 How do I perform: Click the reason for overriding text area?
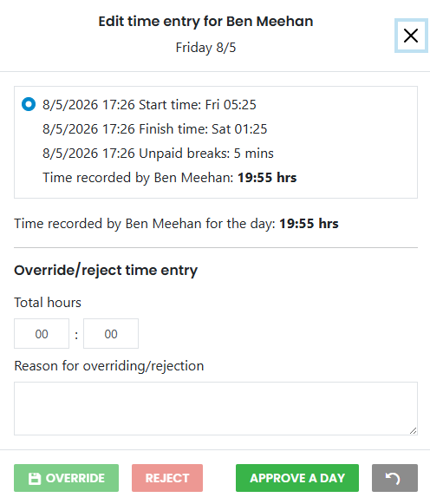[216, 409]
